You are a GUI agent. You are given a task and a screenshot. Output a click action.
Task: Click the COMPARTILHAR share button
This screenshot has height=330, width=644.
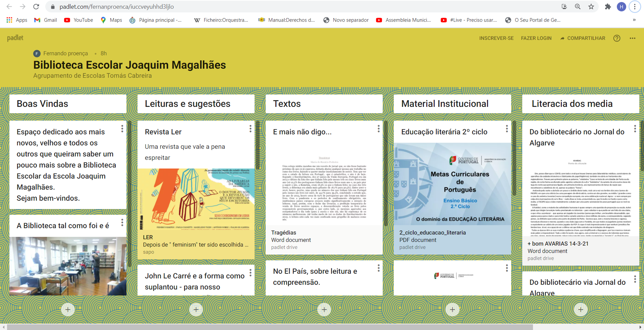pyautogui.click(x=583, y=38)
